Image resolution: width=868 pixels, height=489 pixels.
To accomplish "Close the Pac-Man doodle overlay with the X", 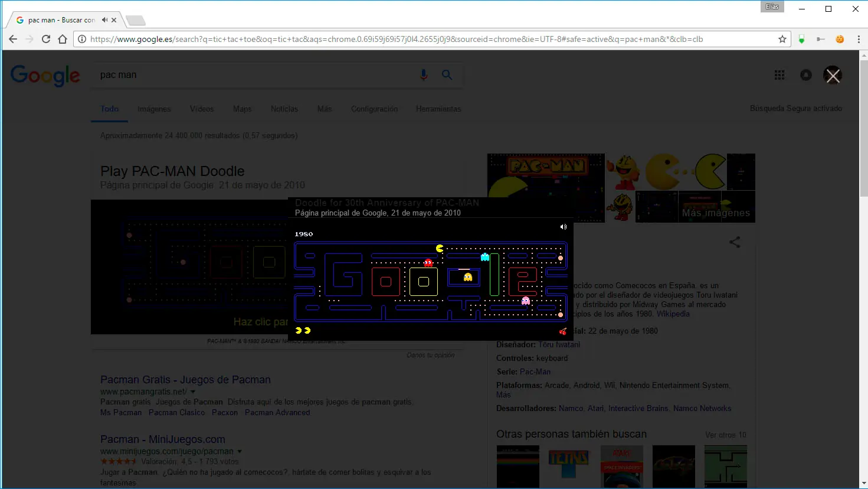I will coord(833,76).
